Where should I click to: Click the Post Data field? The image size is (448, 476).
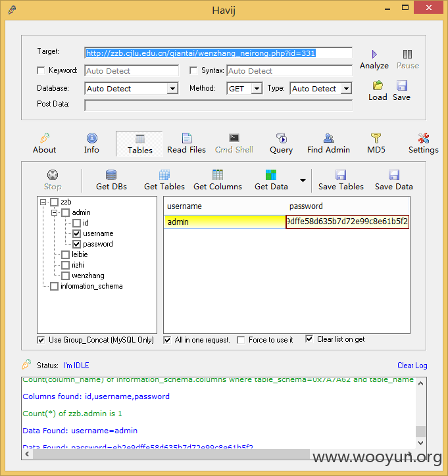pos(218,105)
